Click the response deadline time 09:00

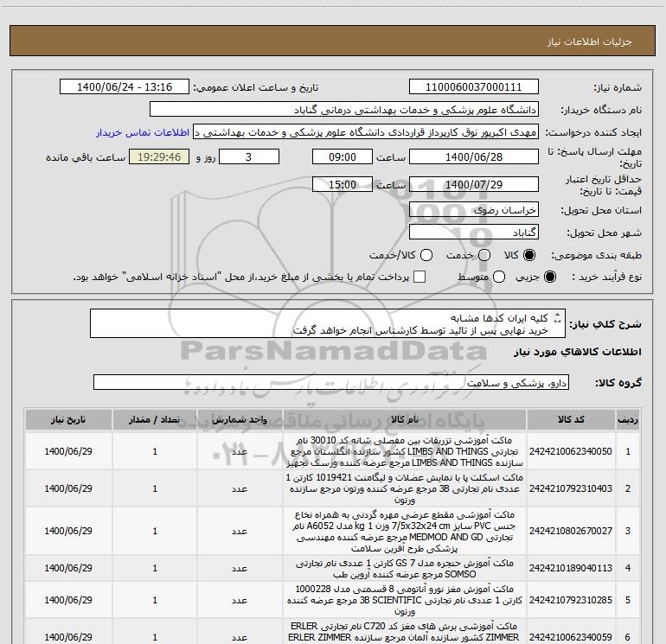click(343, 156)
